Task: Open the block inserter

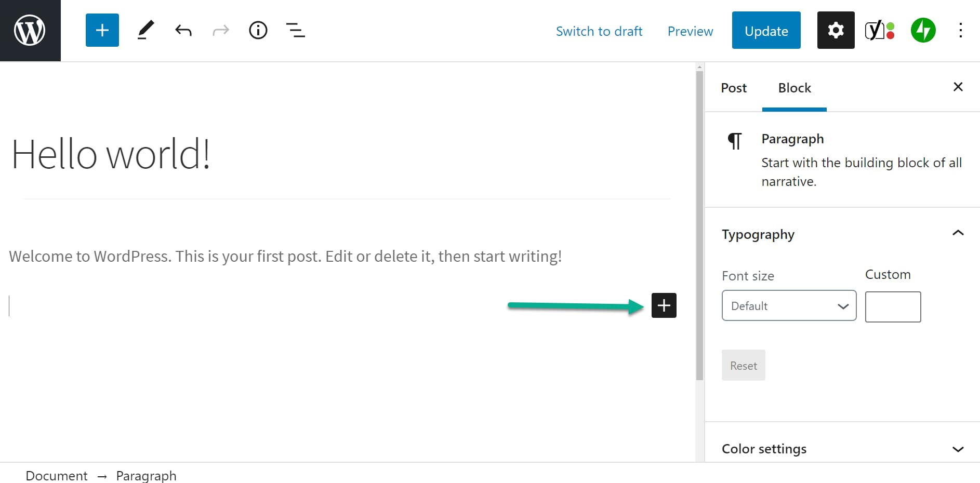Action: click(x=102, y=30)
